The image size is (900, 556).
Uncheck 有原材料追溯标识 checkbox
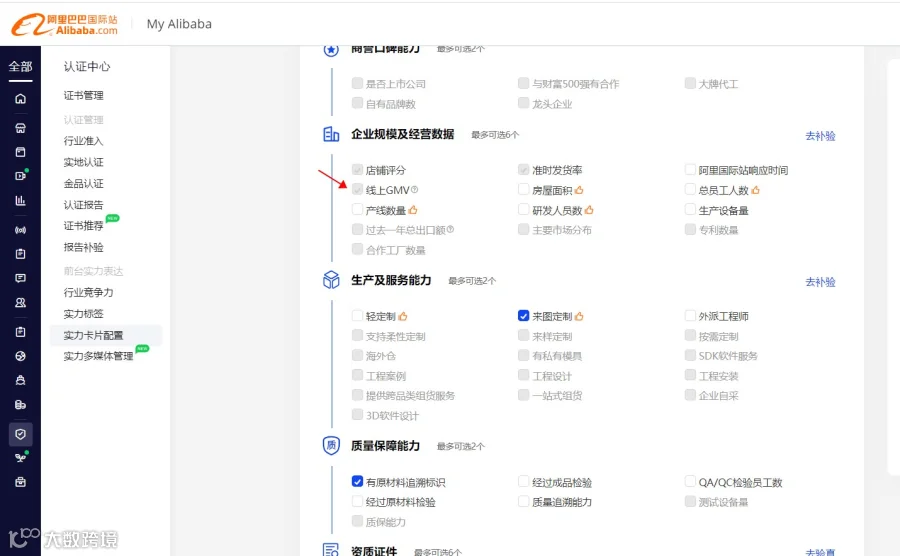click(357, 481)
